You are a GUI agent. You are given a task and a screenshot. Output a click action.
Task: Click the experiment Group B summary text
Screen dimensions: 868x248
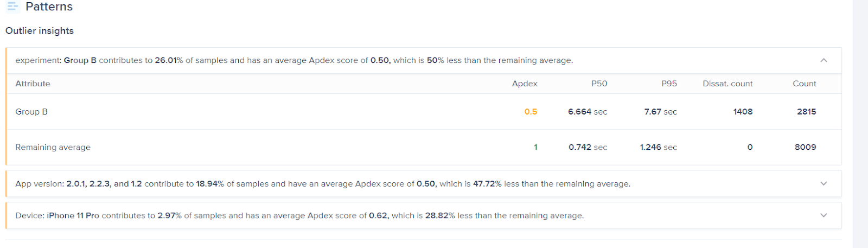point(293,60)
